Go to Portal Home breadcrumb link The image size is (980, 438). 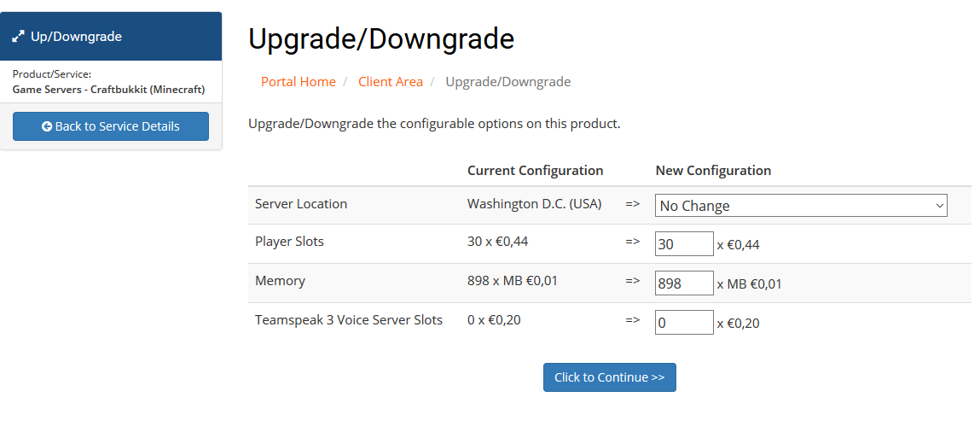tap(299, 81)
